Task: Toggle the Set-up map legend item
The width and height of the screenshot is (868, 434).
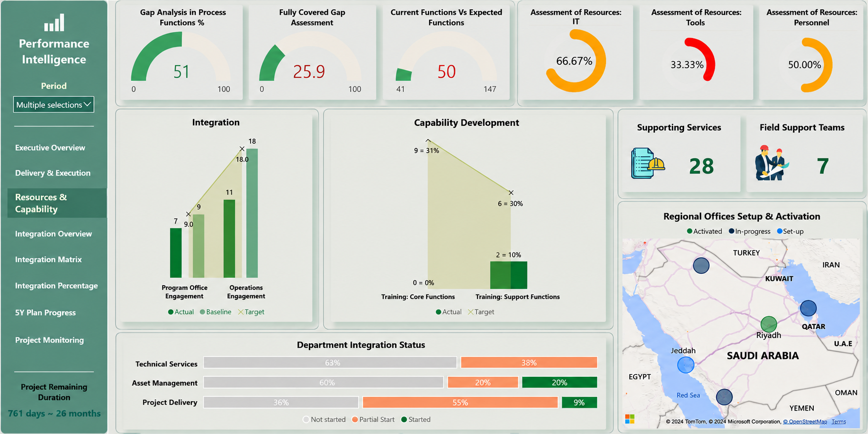Action: (790, 231)
